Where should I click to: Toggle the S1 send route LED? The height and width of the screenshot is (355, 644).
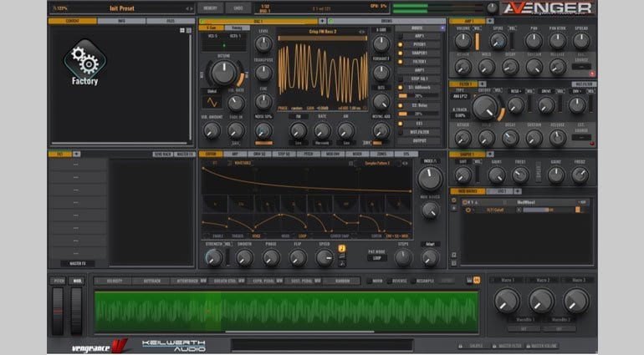400,88
